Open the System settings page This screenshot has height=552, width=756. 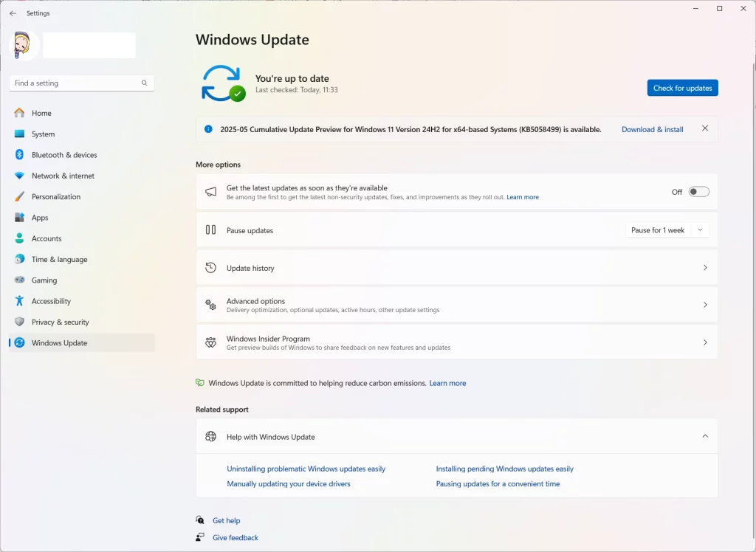pyautogui.click(x=82, y=134)
